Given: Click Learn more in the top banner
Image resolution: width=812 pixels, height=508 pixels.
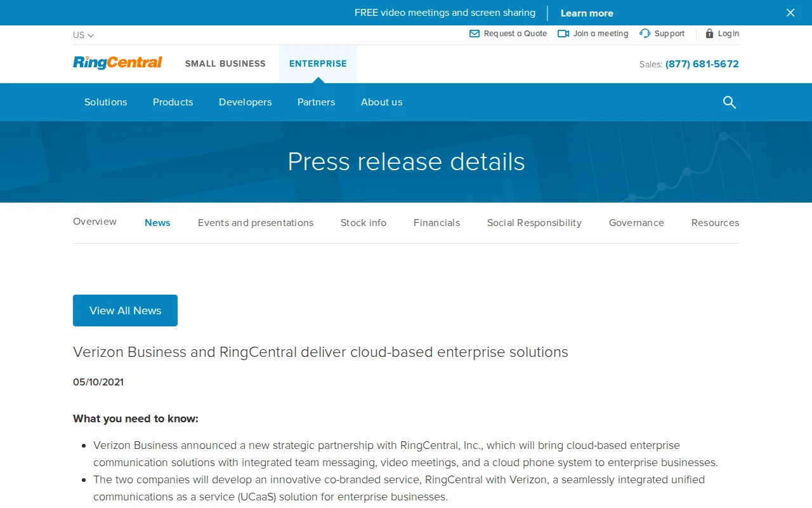Looking at the screenshot, I should click(x=587, y=13).
